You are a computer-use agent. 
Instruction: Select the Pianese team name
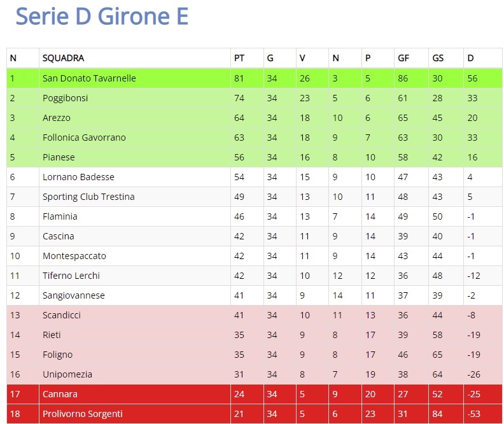point(59,157)
